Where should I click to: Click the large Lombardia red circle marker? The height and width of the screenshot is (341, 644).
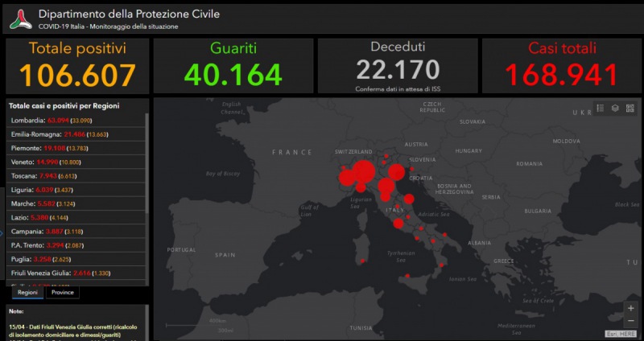pyautogui.click(x=363, y=170)
